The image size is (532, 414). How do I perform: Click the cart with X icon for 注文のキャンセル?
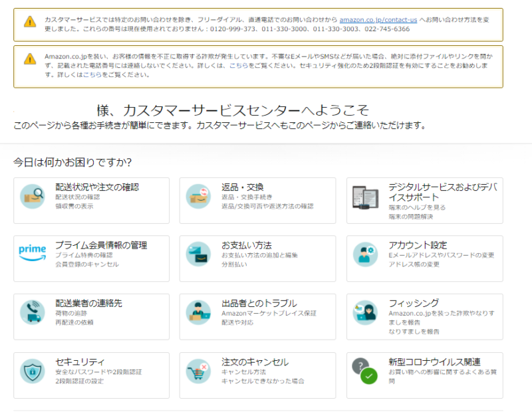[x=198, y=371]
